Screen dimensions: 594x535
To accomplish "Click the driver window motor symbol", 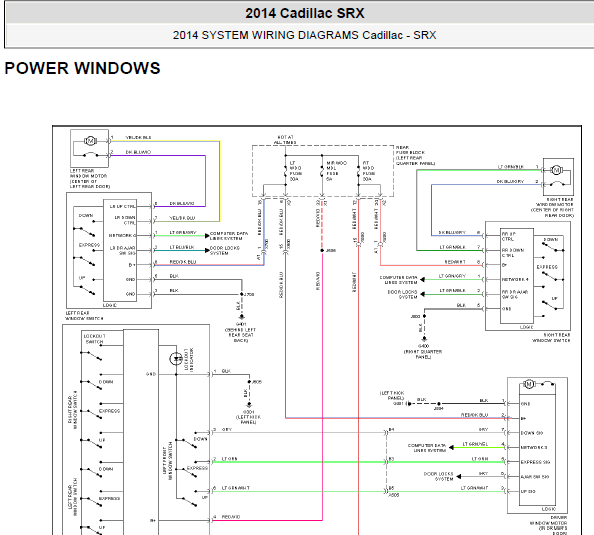I will click(529, 384).
